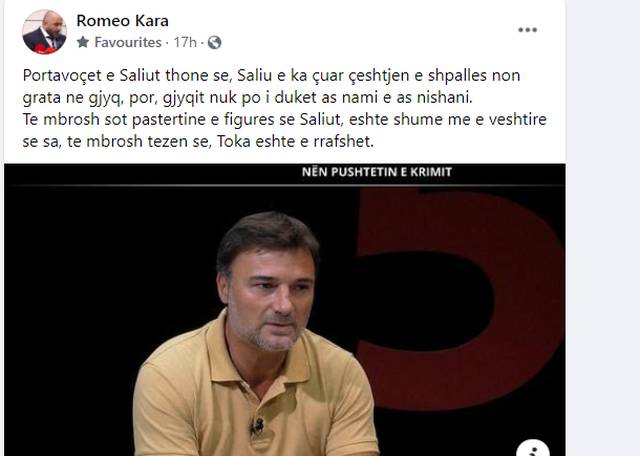Click the NËN PUSHTETIN E KRIMIT caption
Image resolution: width=640 pixels, height=456 pixels.
click(377, 172)
